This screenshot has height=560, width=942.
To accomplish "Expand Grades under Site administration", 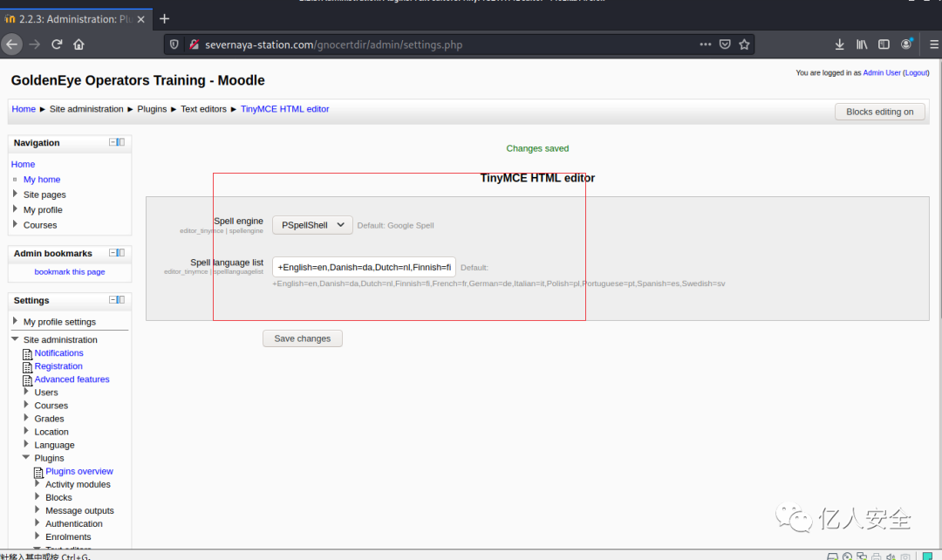I will [26, 418].
